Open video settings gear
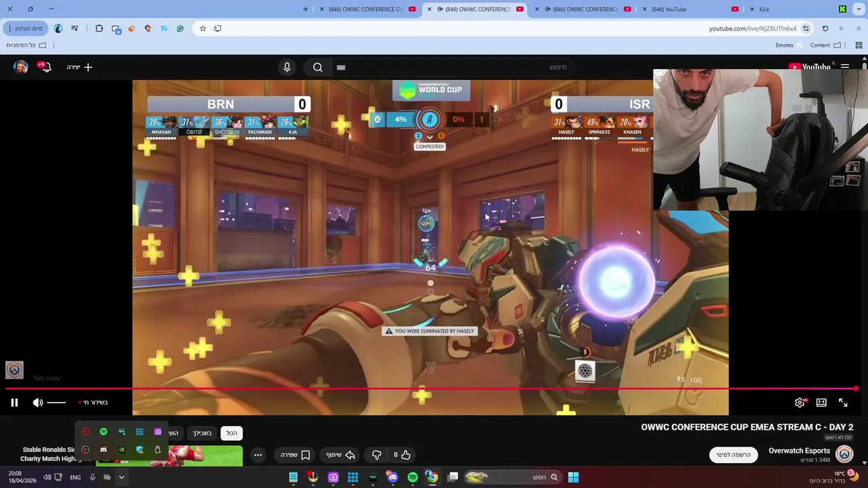This screenshot has height=488, width=868. point(800,403)
